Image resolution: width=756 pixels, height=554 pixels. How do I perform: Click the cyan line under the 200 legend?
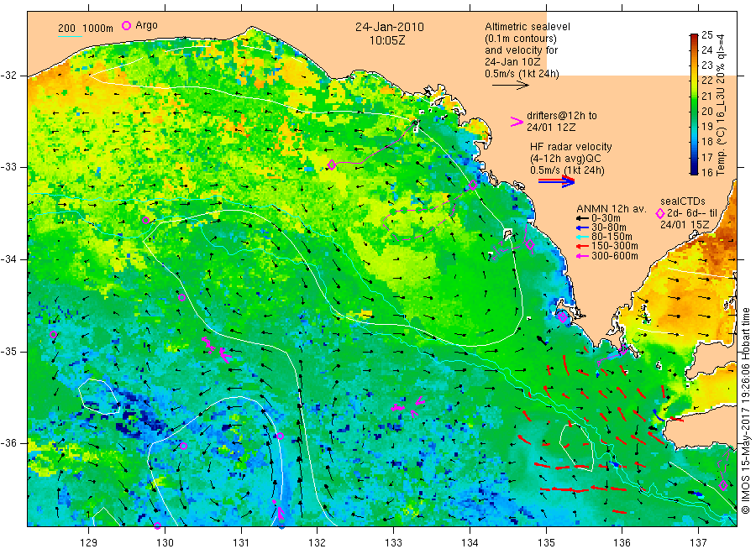click(70, 36)
